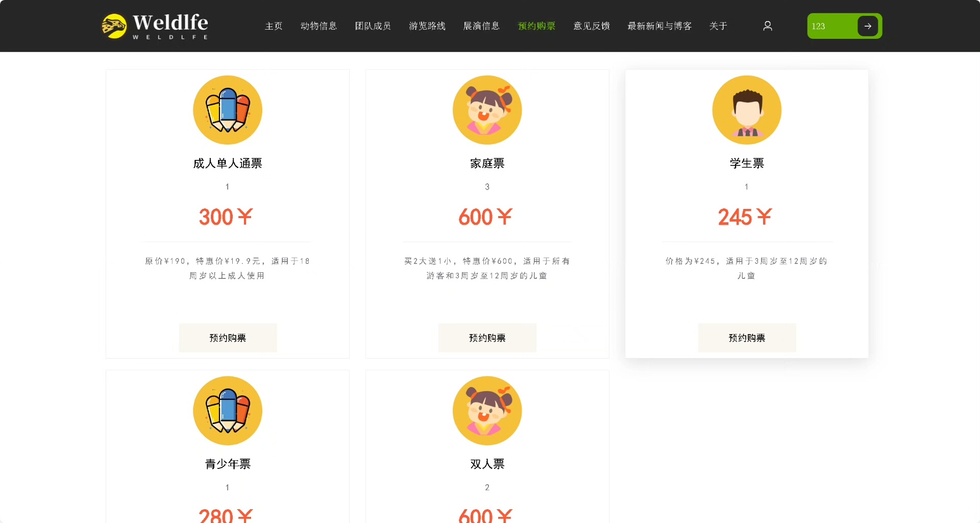Open 团队成员 page
This screenshot has height=523, width=980.
coord(373,26)
